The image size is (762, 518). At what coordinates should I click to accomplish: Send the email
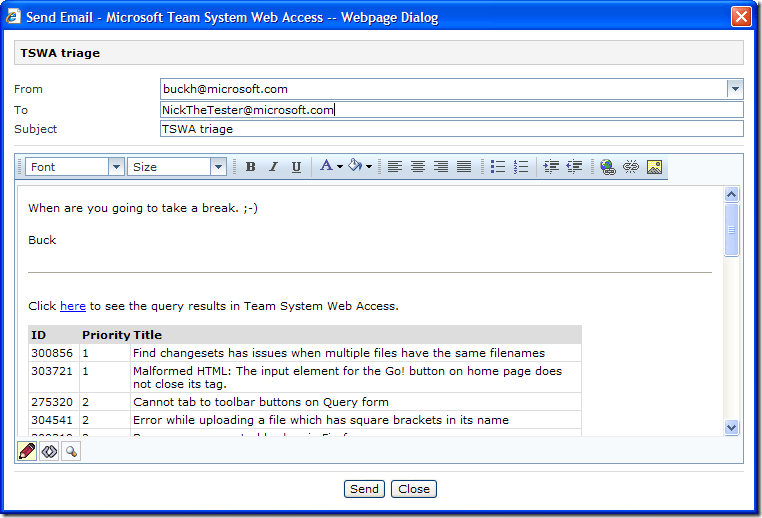[364, 489]
